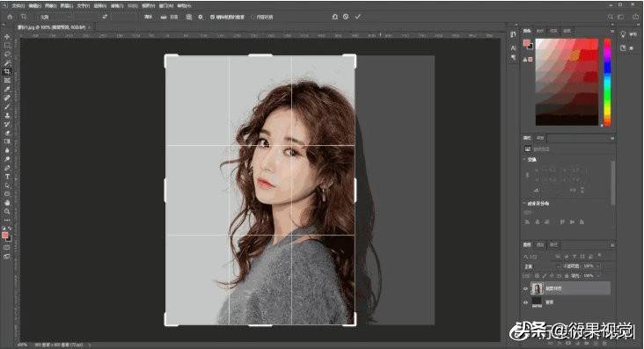Select the Lasso tool
Screen dimensions: 644x349
[x=7, y=55]
